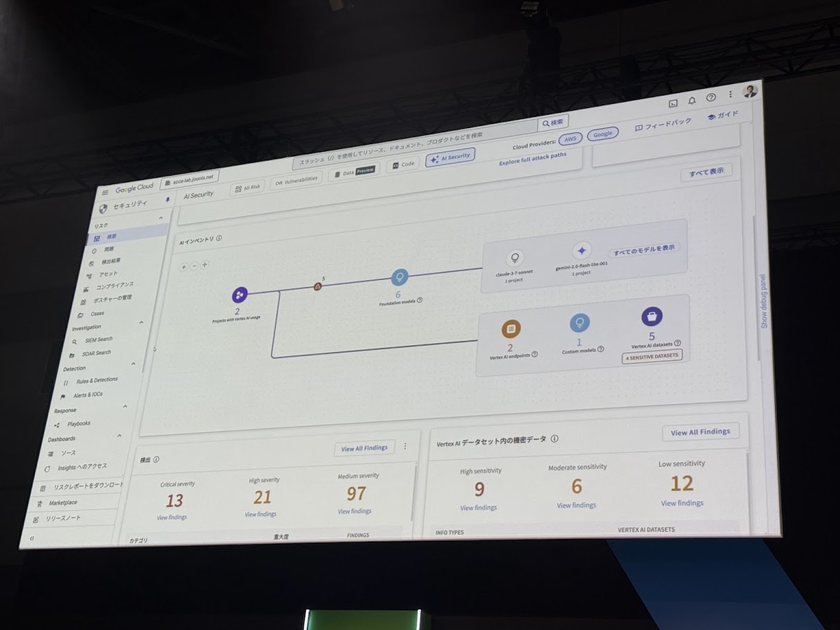Click the graph zoom-in plus button
Viewport: 840px width, 630px height.
pos(183,267)
